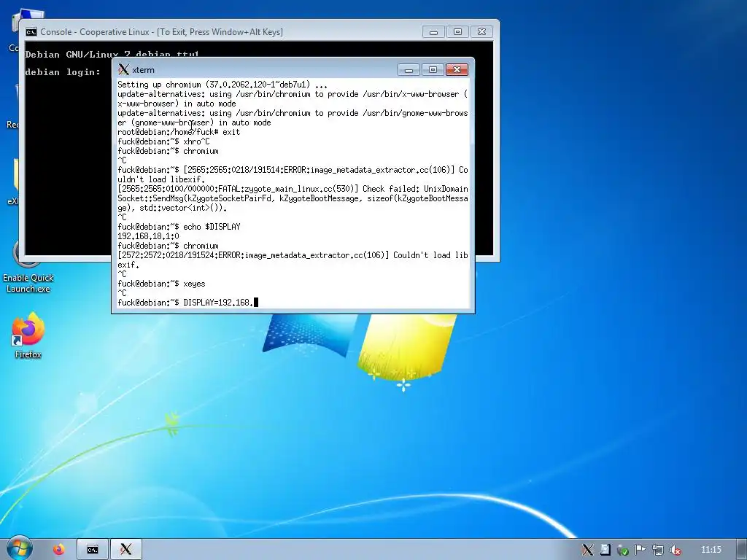Click Safely Remove Hardware tray icon

(622, 550)
